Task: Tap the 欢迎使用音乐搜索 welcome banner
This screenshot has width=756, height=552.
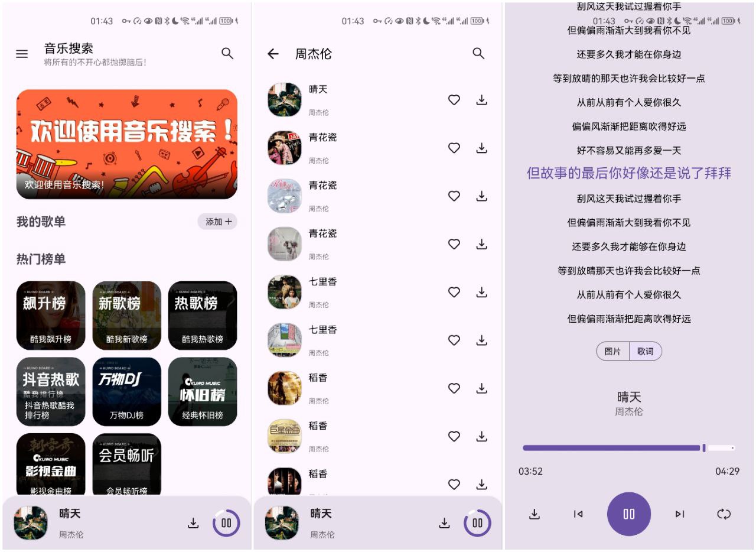Action: (x=127, y=144)
